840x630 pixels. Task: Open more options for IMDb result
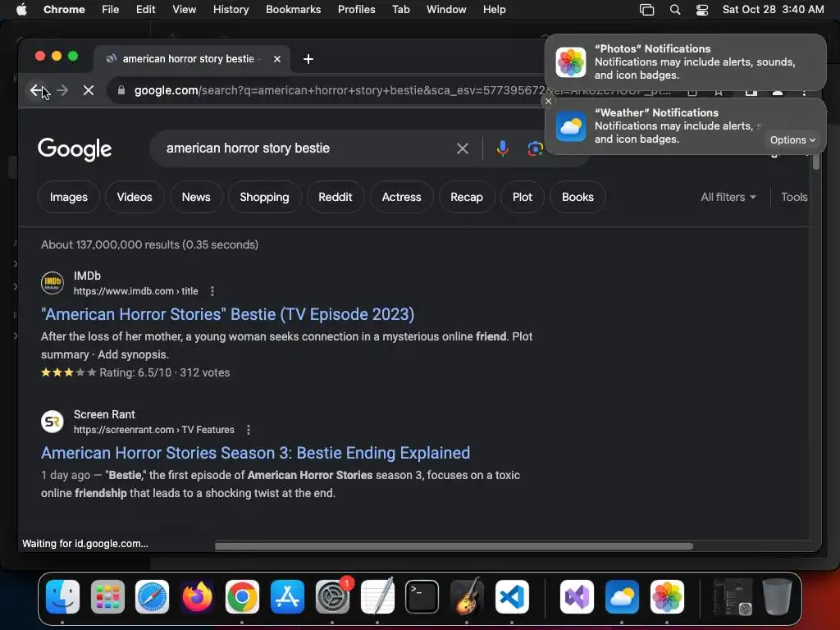click(x=212, y=291)
